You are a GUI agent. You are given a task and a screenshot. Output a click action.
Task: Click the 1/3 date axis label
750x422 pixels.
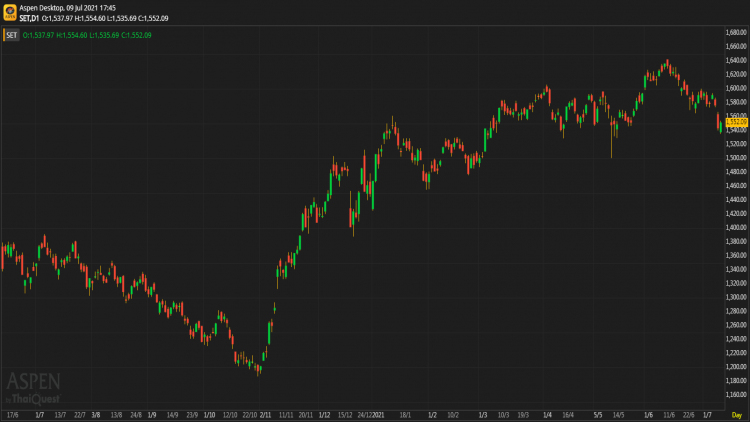pos(483,415)
